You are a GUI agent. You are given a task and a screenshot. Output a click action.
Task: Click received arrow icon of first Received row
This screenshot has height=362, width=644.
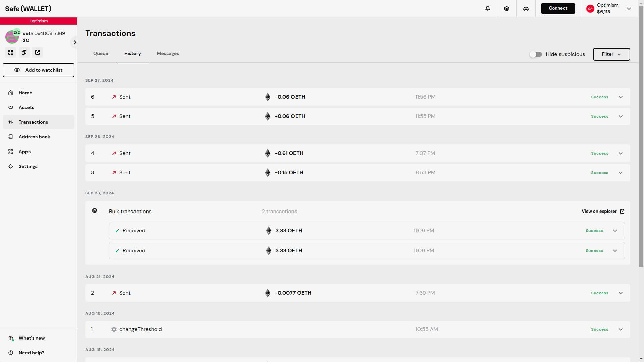click(117, 231)
